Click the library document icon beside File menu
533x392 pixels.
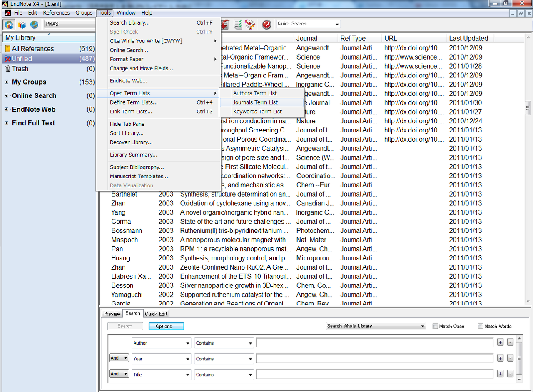7,13
